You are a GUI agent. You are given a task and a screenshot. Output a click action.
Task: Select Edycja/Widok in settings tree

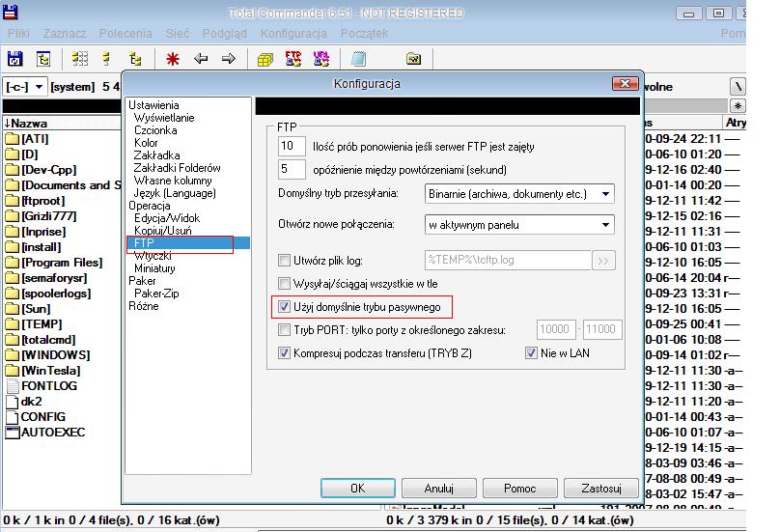tap(167, 218)
